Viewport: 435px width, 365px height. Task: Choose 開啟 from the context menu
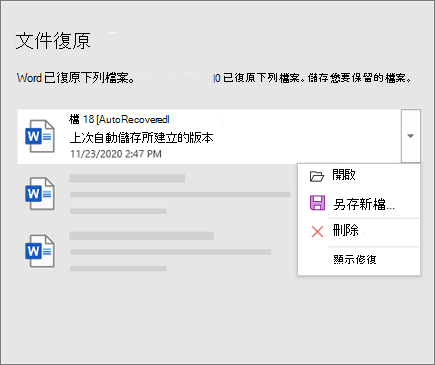pos(344,175)
